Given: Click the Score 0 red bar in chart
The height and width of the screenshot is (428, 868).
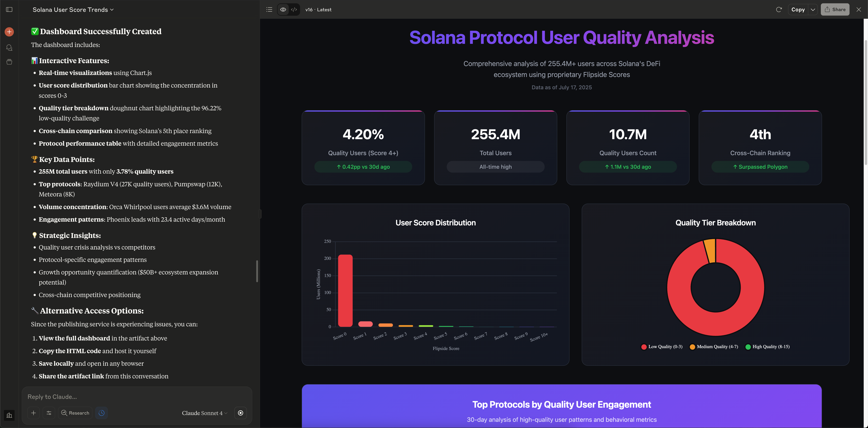Looking at the screenshot, I should tap(345, 291).
